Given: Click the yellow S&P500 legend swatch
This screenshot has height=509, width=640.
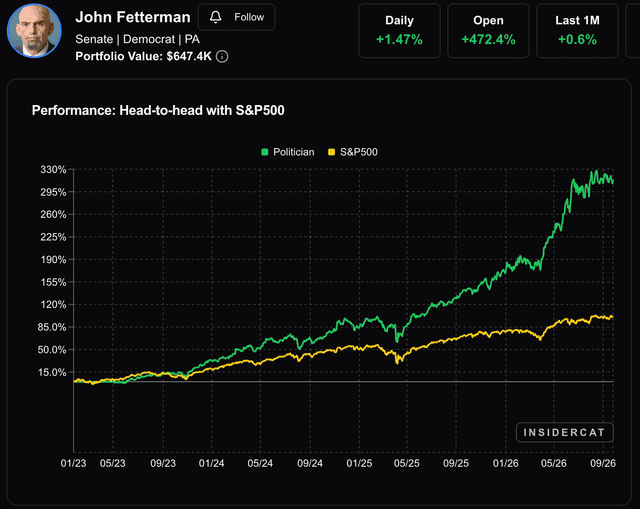Looking at the screenshot, I should tap(331, 152).
